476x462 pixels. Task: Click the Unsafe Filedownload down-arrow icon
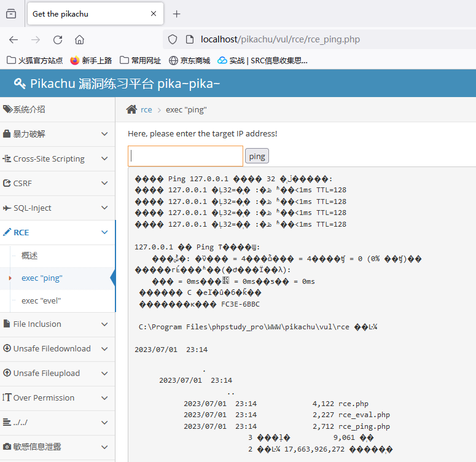[x=7, y=348]
